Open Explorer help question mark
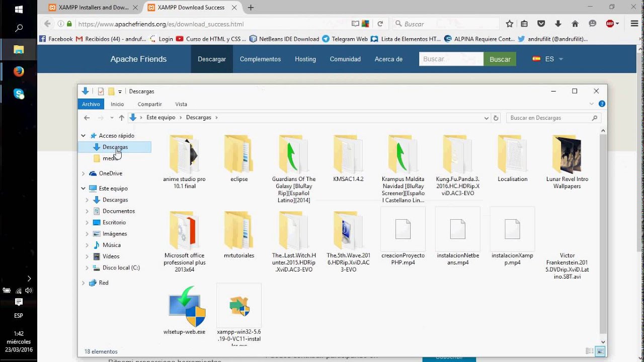Image resolution: width=644 pixels, height=362 pixels. click(x=602, y=104)
